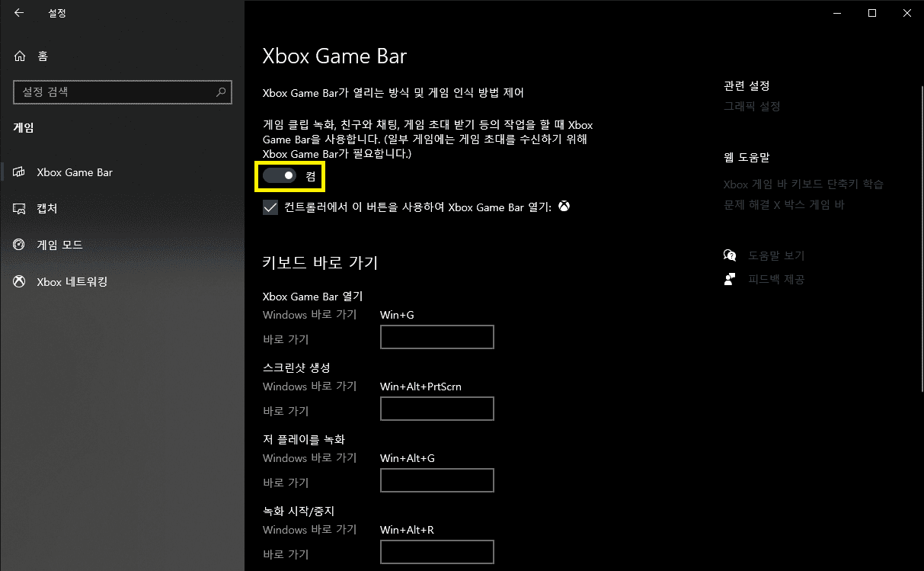The height and width of the screenshot is (571, 924).
Task: Click the Xbox Game Bar sidebar icon
Action: click(x=20, y=172)
